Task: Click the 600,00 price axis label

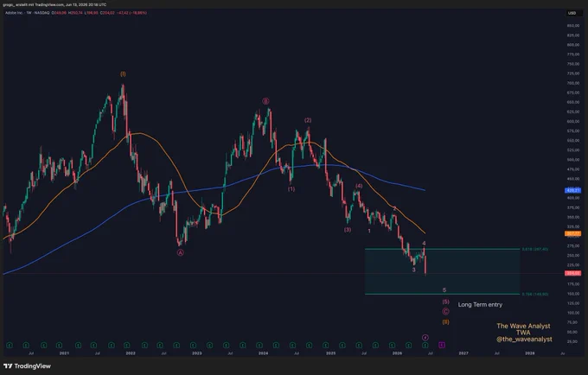Action: point(573,121)
